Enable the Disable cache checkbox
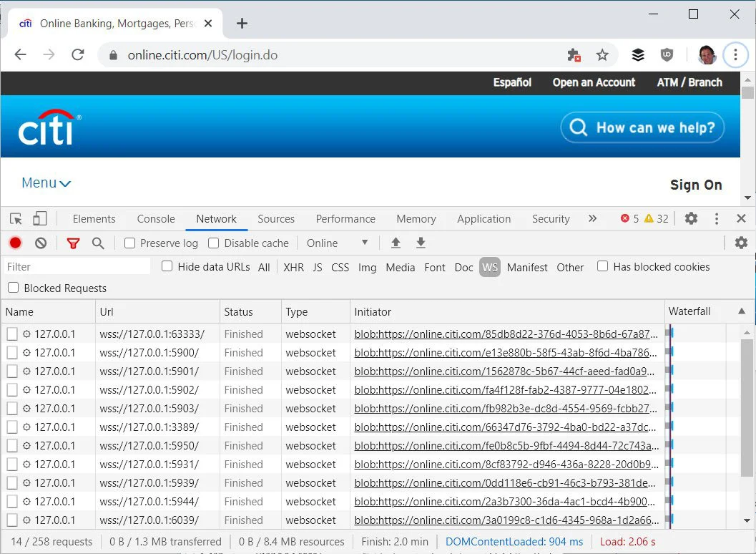 [x=214, y=243]
